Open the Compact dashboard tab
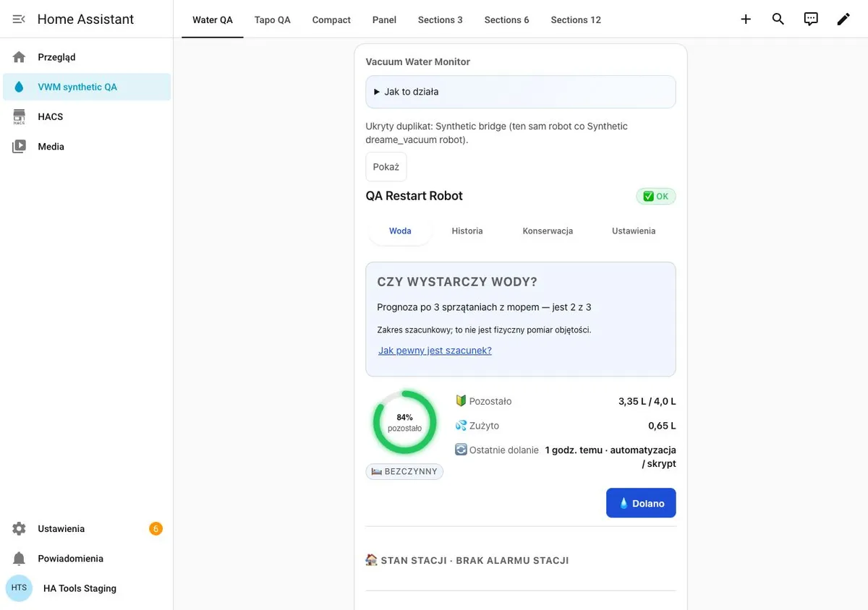868x610 pixels. [x=331, y=20]
